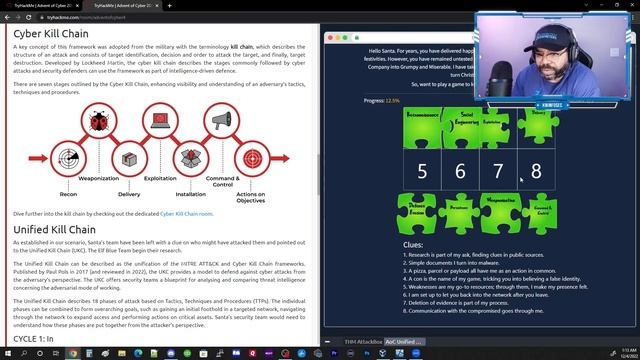Screen dimensions: 640x360
Task: Open Microsoft Edge from the taskbar
Action: 138,353
